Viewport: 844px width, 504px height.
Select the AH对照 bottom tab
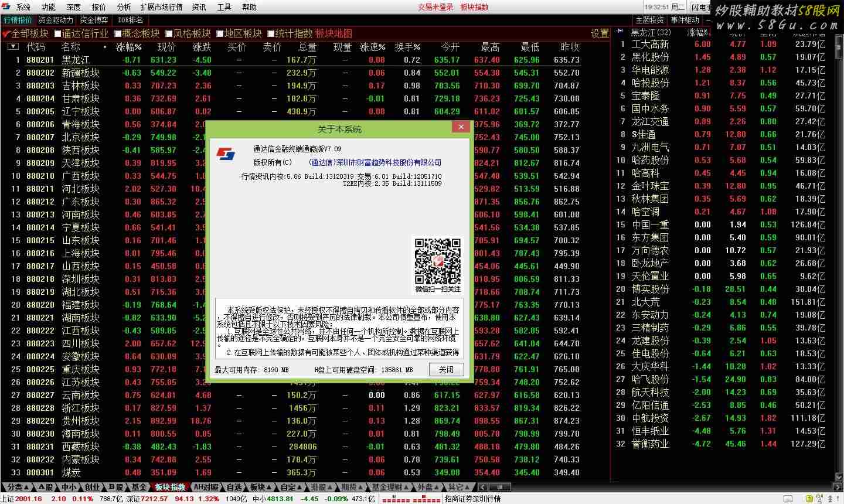click(206, 487)
